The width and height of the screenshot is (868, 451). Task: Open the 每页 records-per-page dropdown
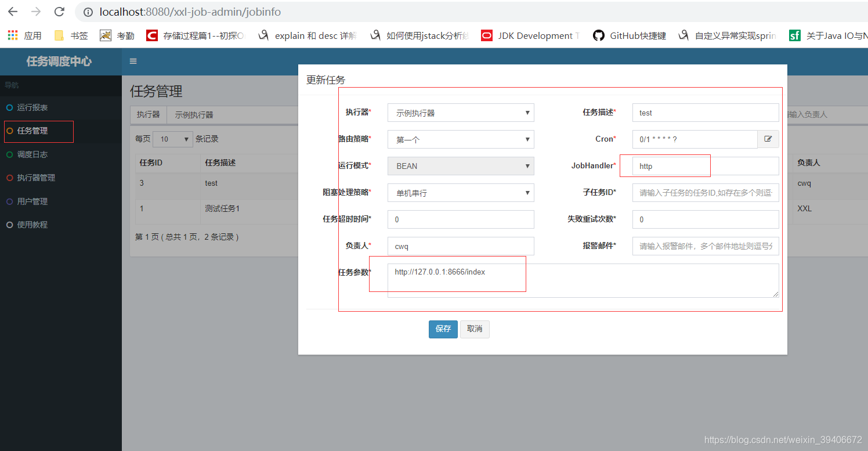pos(173,139)
